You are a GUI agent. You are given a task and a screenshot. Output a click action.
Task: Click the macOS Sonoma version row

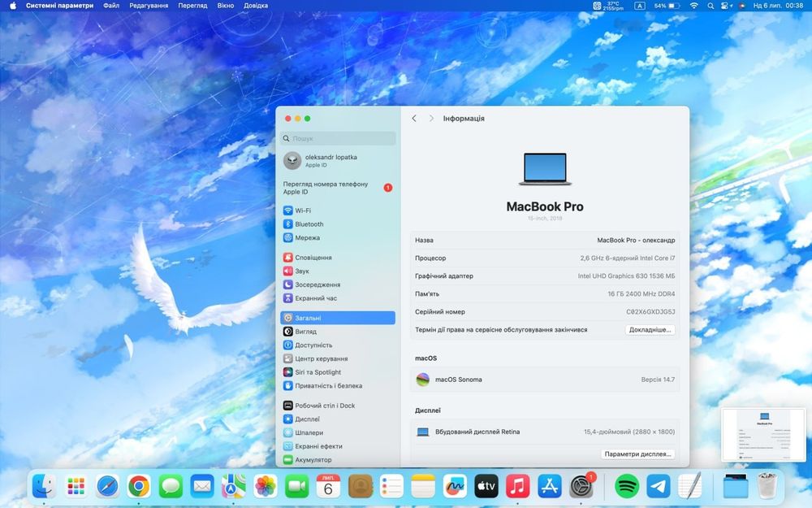pos(545,380)
